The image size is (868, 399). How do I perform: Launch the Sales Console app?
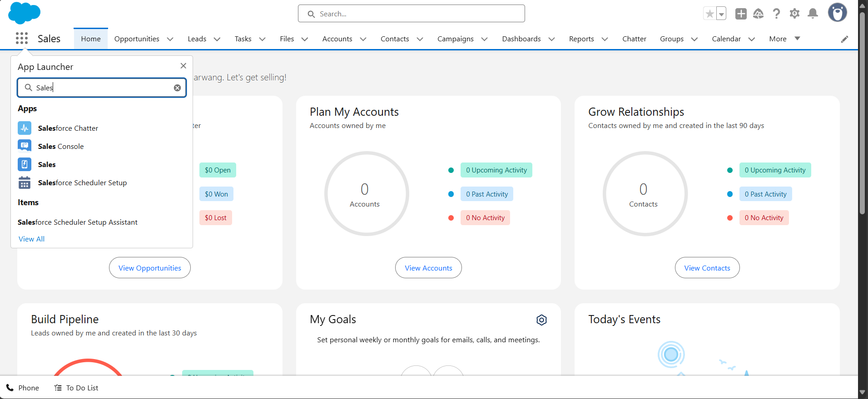61,146
